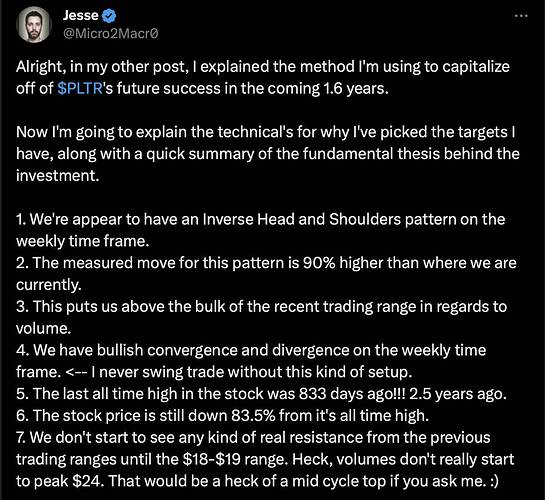This screenshot has width=545, height=500.
Task: Select point 1 about Inverse Head and Shoulders
Action: (260, 230)
